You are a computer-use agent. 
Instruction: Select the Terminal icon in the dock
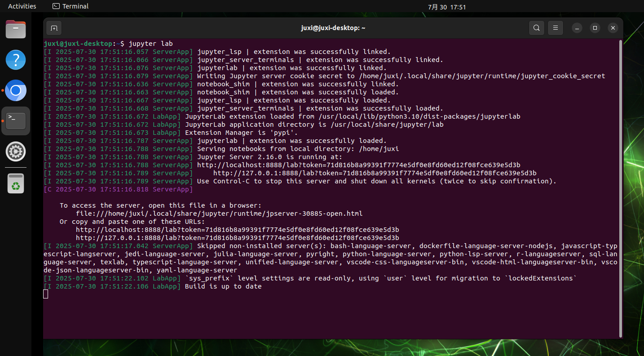point(16,121)
